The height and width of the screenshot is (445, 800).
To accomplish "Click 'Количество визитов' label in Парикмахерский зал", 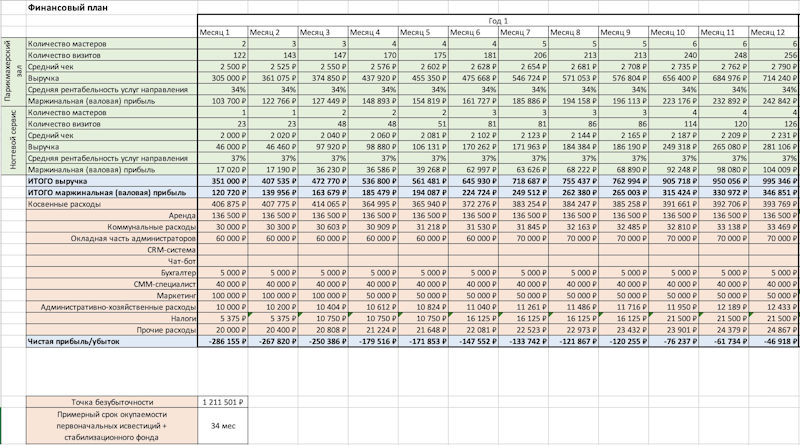I will point(112,55).
